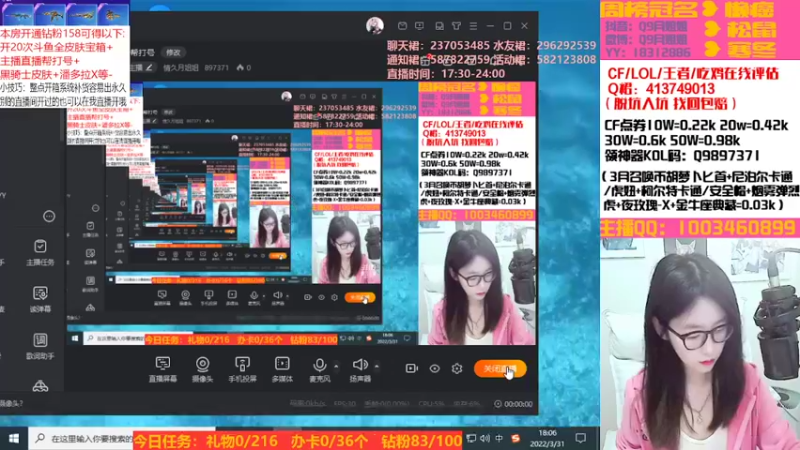
Task: Open the 直播屏幕 screen capture source
Action: (x=163, y=369)
